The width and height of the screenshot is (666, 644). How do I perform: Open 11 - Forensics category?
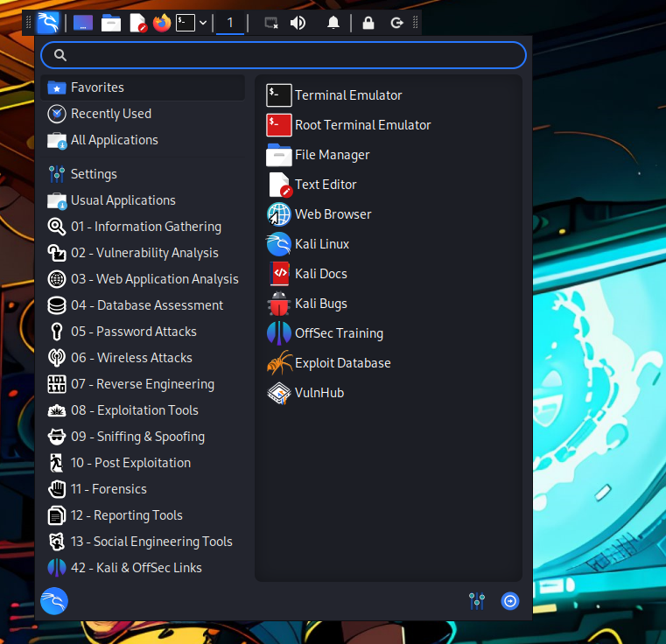tap(143, 489)
